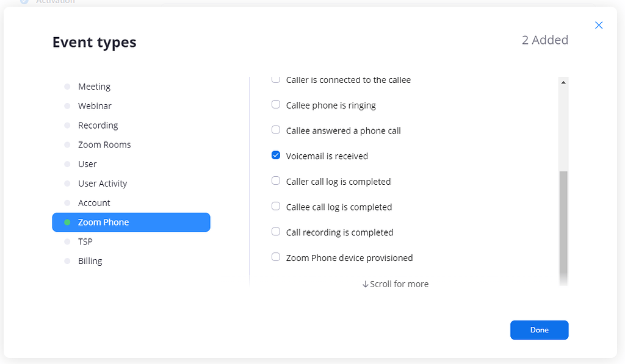Click the gray dot next to Meeting
Screen dimensions: 625x364
(66, 86)
